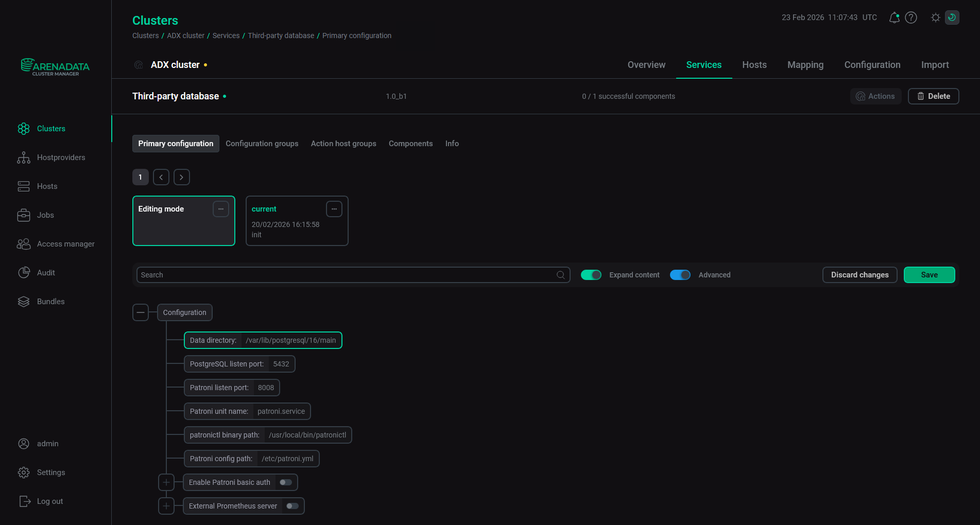Go to the previous configuration page
Image resolution: width=980 pixels, height=525 pixels.
coord(161,177)
